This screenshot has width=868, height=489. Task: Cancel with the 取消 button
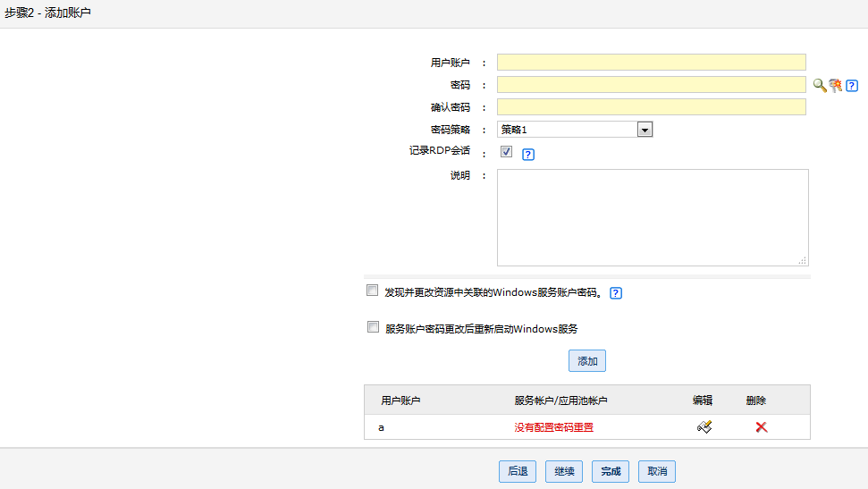click(x=657, y=471)
